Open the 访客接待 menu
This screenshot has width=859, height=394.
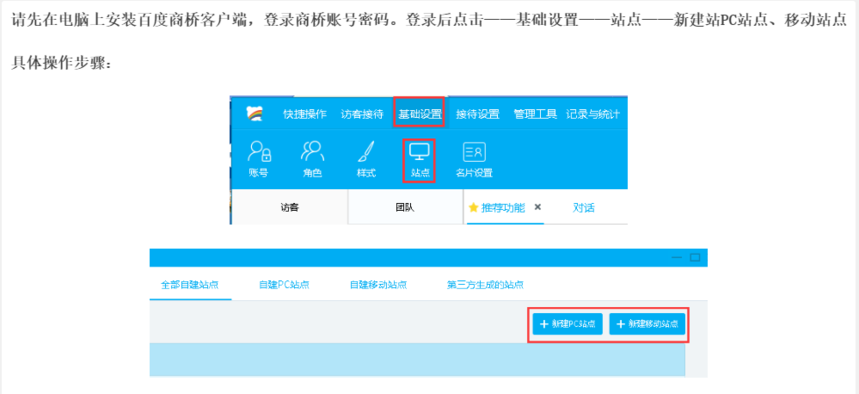click(362, 114)
